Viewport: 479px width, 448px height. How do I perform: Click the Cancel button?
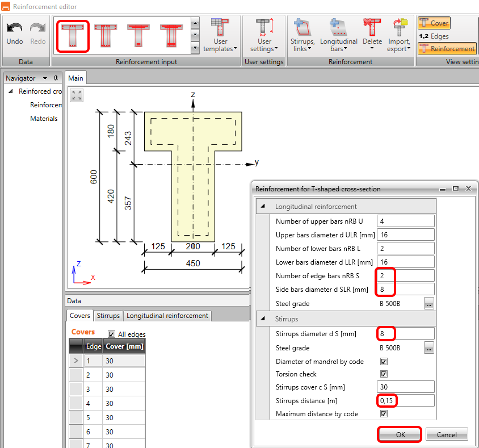coord(447,434)
